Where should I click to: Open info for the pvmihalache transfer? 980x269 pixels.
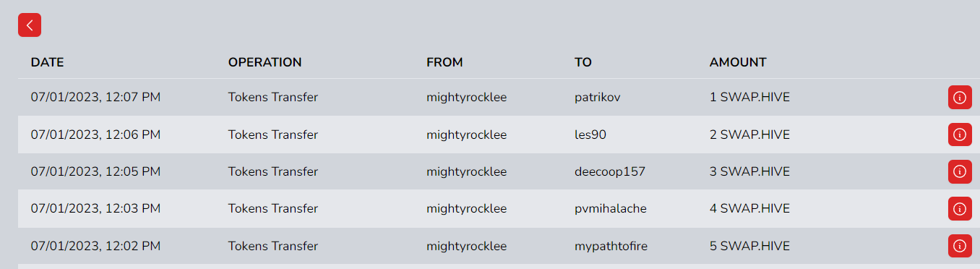(x=960, y=209)
